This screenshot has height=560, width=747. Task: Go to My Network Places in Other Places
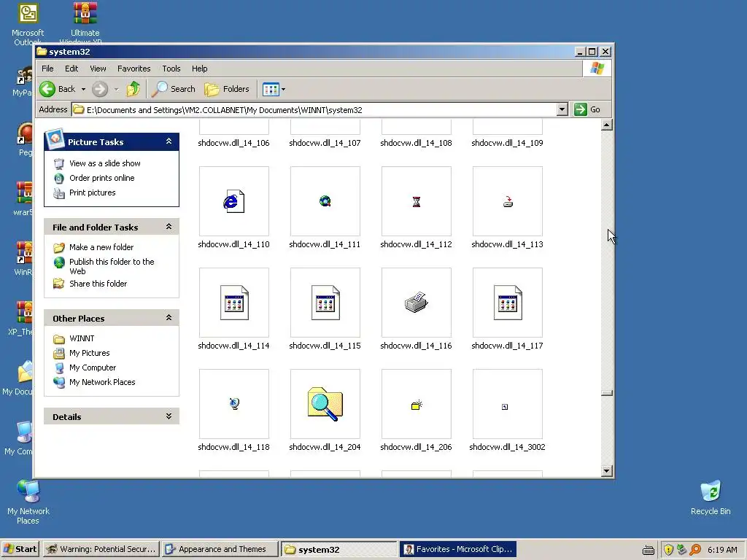tap(102, 382)
